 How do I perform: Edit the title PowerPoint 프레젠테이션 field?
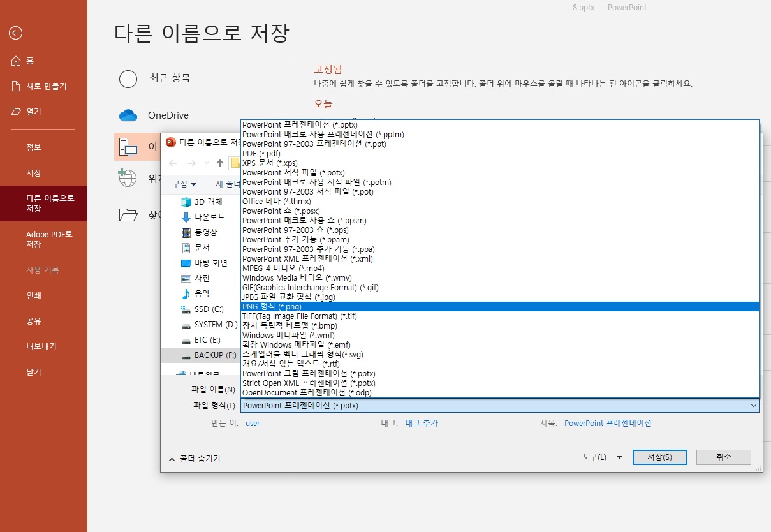(608, 424)
